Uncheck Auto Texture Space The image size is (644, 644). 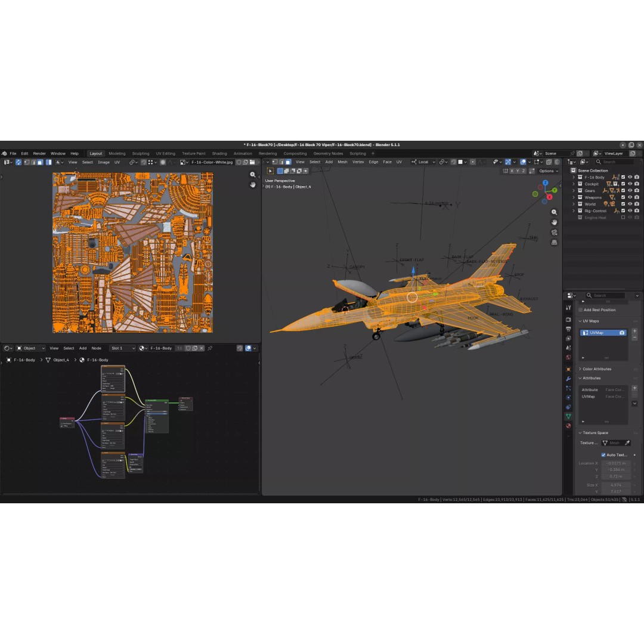tap(603, 454)
